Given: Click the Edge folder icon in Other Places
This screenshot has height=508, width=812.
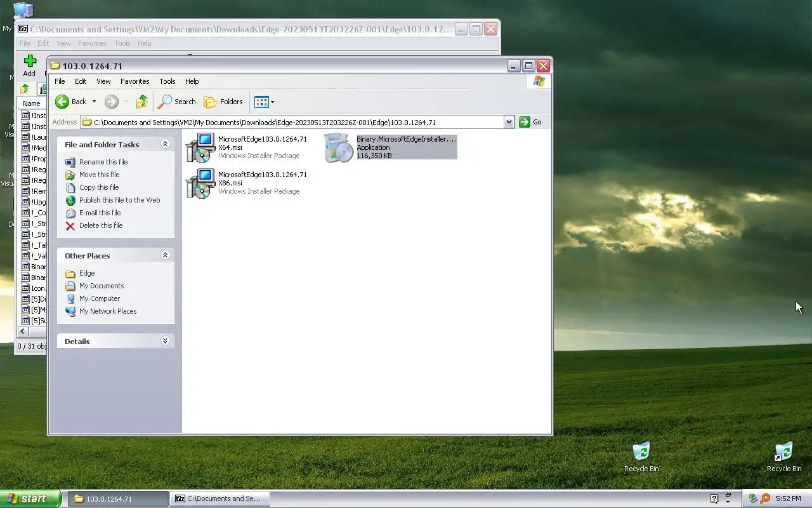Looking at the screenshot, I should click(x=70, y=273).
